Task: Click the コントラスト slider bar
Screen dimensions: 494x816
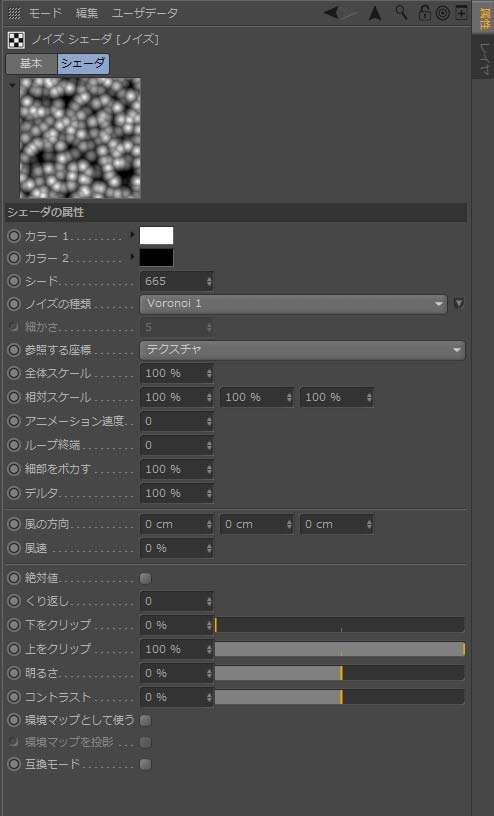Action: coord(339,697)
